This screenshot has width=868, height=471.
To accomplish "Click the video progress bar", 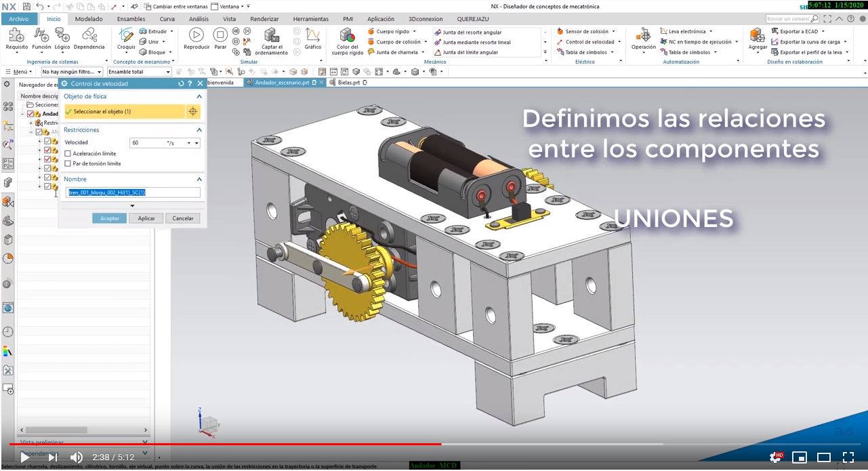I will (x=434, y=445).
